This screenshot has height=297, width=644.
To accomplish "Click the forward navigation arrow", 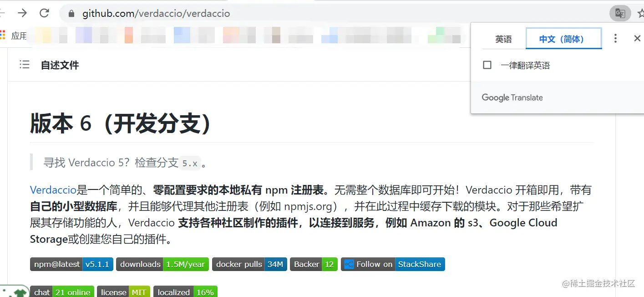I will tap(21, 13).
